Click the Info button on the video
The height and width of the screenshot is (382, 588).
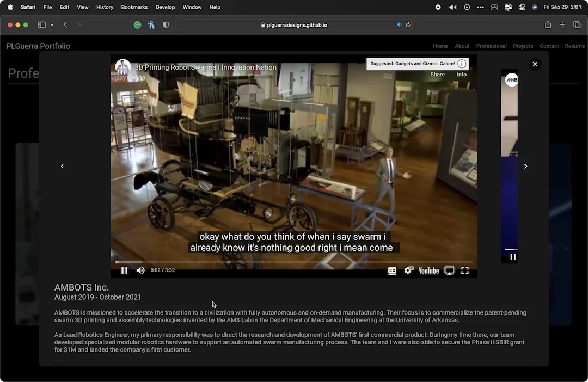[462, 74]
